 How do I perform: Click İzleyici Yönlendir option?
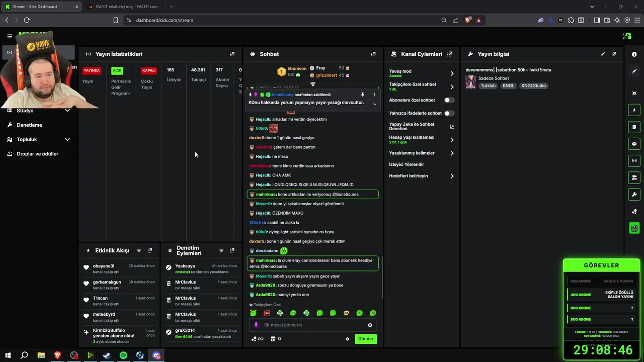(407, 164)
